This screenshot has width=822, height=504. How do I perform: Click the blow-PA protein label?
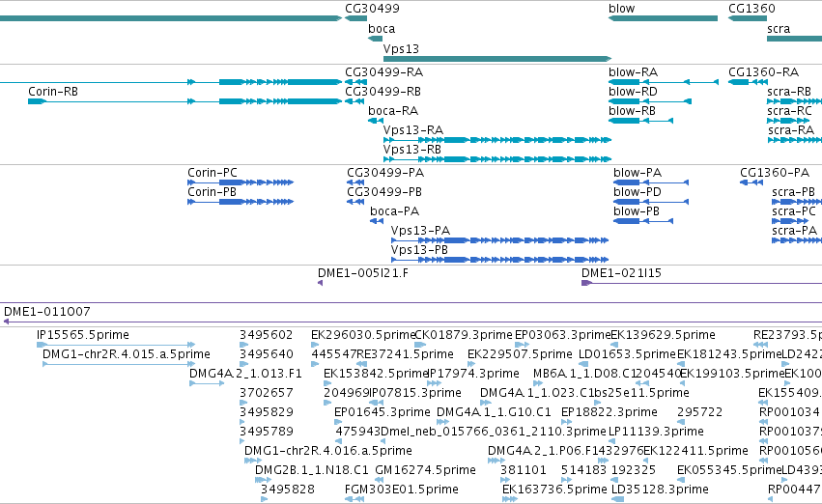tap(638, 173)
